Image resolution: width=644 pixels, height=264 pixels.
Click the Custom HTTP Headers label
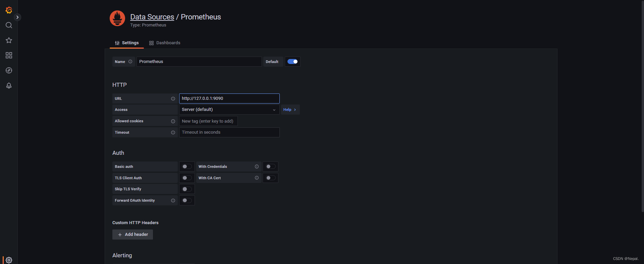pos(135,222)
